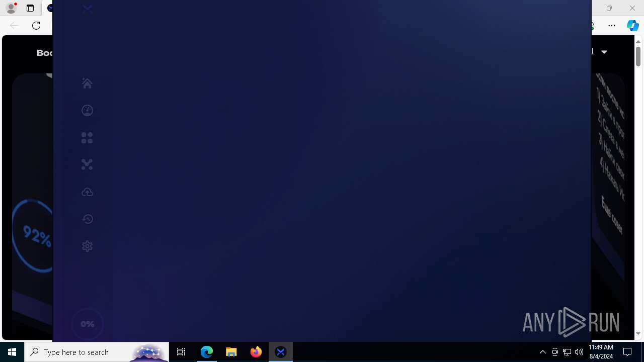644x362 pixels.
Task: Click the app logo at sidebar top
Action: click(87, 9)
